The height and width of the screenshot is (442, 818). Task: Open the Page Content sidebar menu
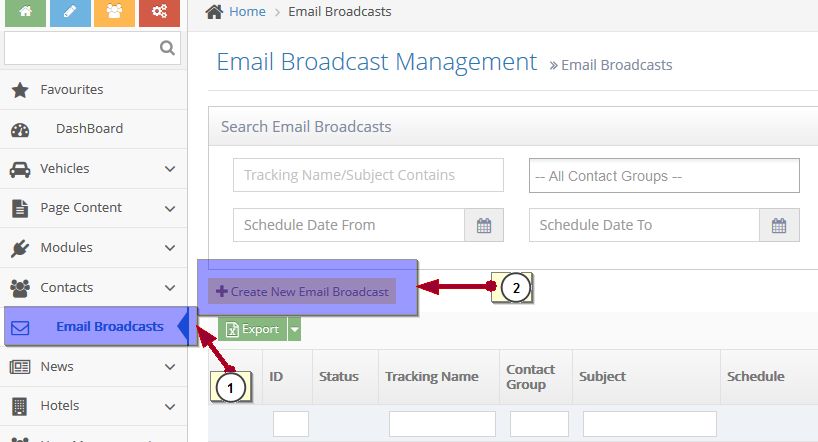[93, 208]
